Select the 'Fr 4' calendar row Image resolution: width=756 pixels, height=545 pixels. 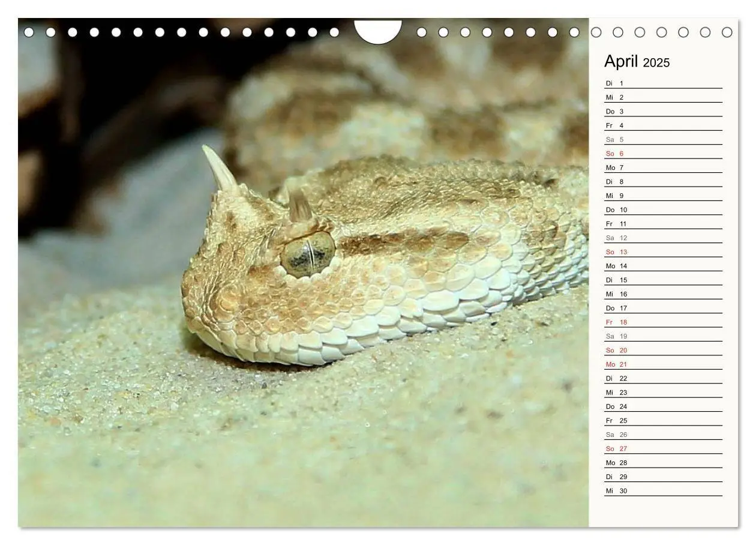[x=663, y=125]
